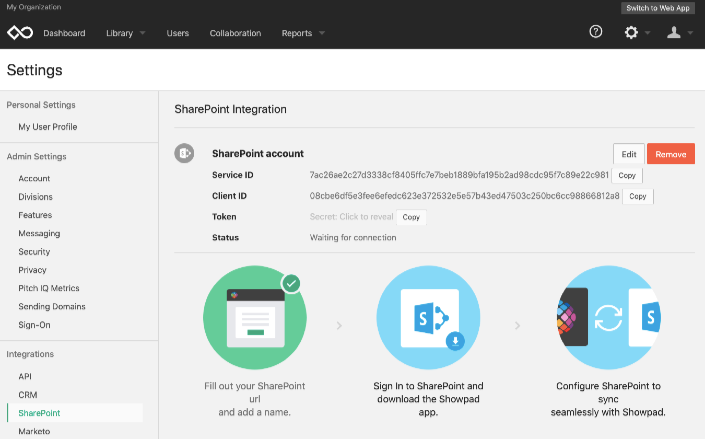Expand the arrow next to user icon

(690, 32)
